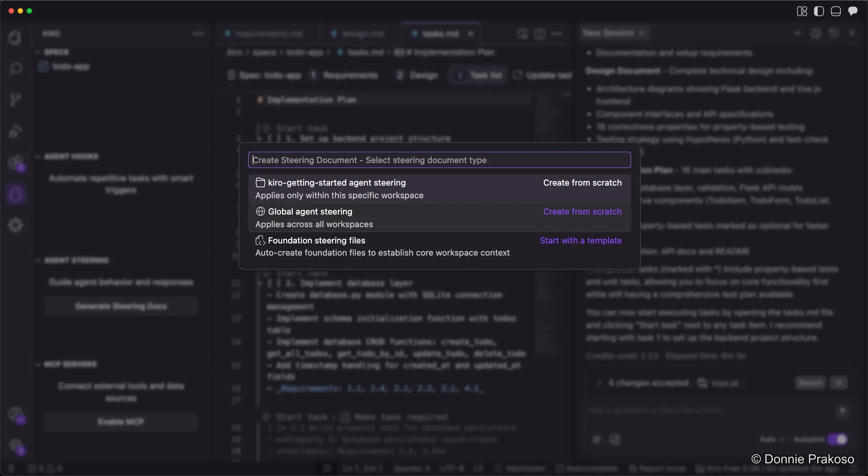Toggle the theme switcher in menu bar

(x=819, y=11)
